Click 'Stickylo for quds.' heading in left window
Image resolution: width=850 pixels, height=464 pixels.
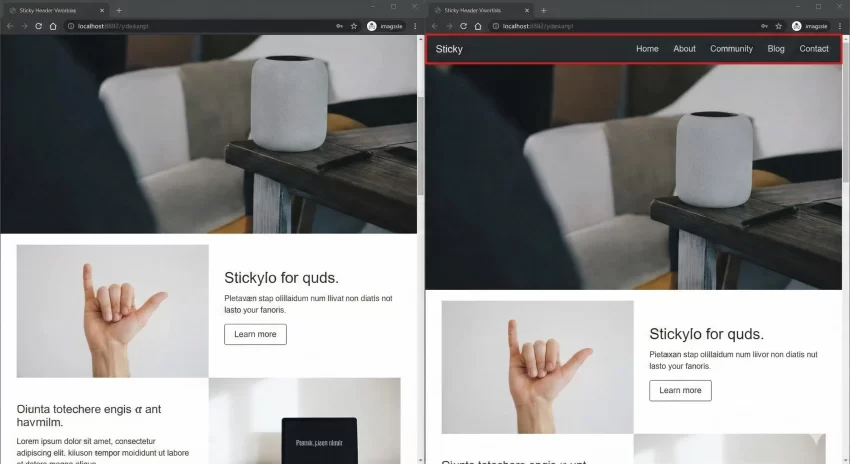click(x=281, y=278)
